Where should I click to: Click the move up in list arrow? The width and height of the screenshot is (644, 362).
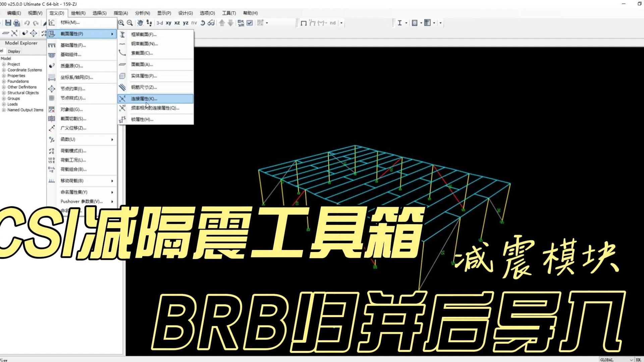pyautogui.click(x=222, y=23)
